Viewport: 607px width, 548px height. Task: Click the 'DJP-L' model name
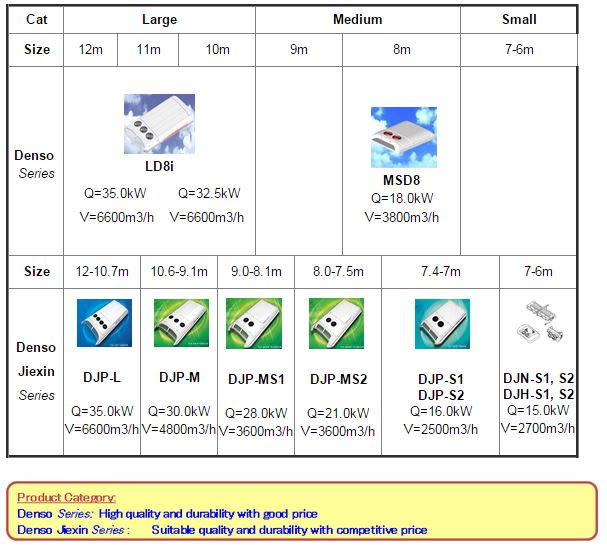pyautogui.click(x=102, y=377)
